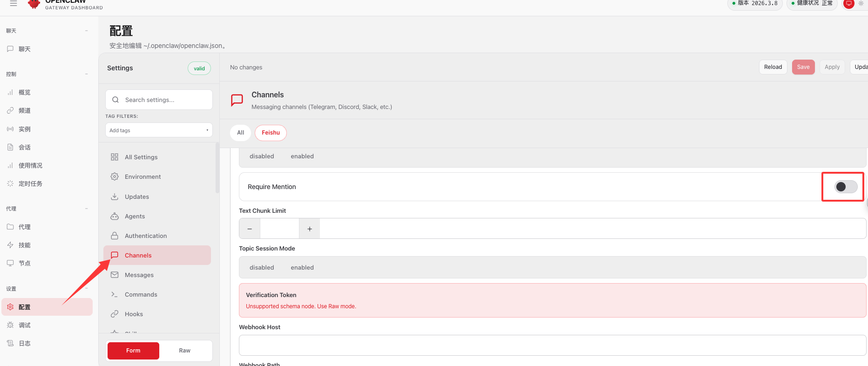
Task: Open 概览 overview page
Action: pyautogui.click(x=47, y=92)
